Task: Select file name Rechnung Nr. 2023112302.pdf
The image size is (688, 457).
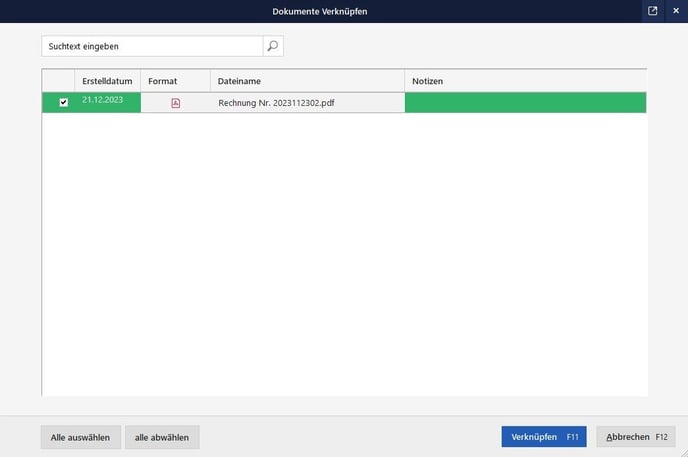Action: (276, 103)
